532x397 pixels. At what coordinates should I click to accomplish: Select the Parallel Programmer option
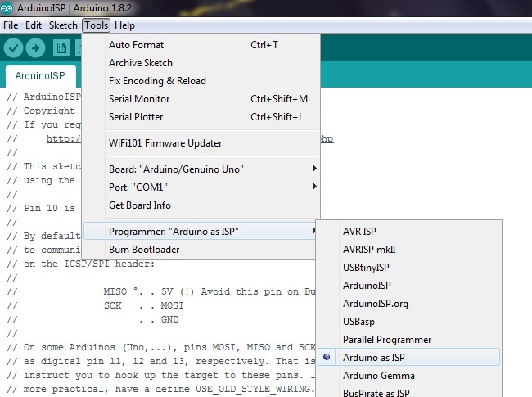tap(409, 340)
